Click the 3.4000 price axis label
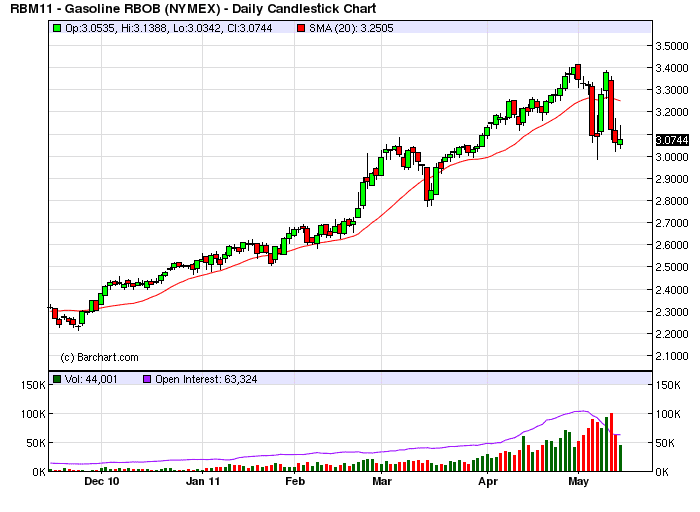700x512 pixels. (x=672, y=68)
